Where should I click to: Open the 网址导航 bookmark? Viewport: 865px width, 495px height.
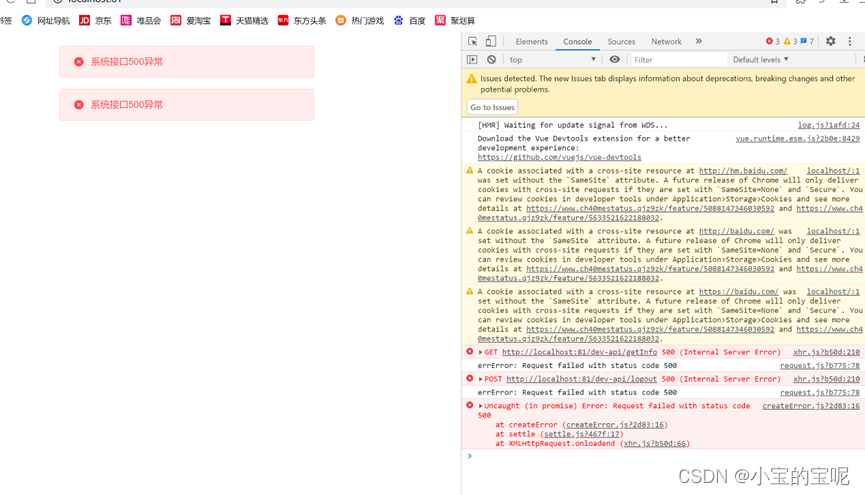coord(46,20)
